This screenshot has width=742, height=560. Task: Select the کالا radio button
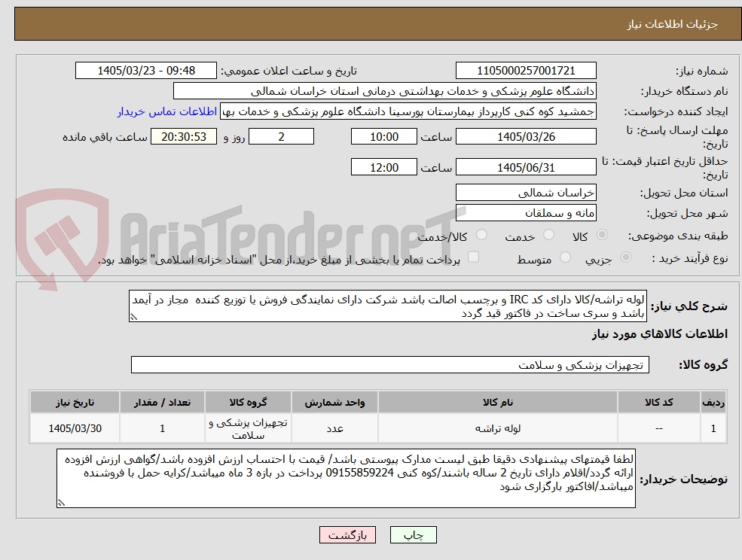(x=603, y=235)
